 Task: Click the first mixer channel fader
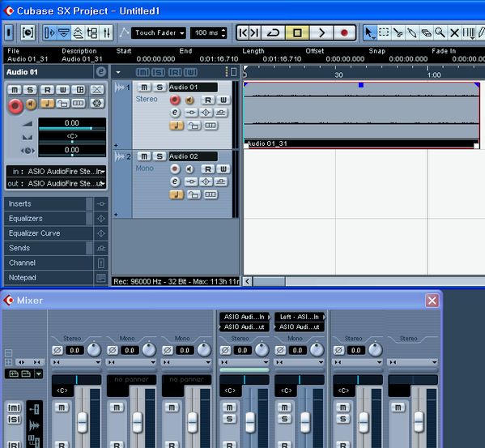point(83,422)
